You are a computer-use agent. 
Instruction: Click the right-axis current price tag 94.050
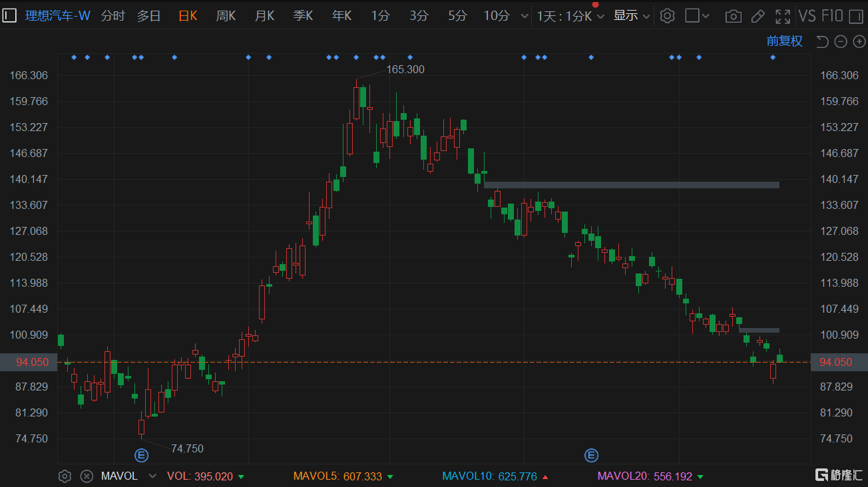pyautogui.click(x=839, y=362)
